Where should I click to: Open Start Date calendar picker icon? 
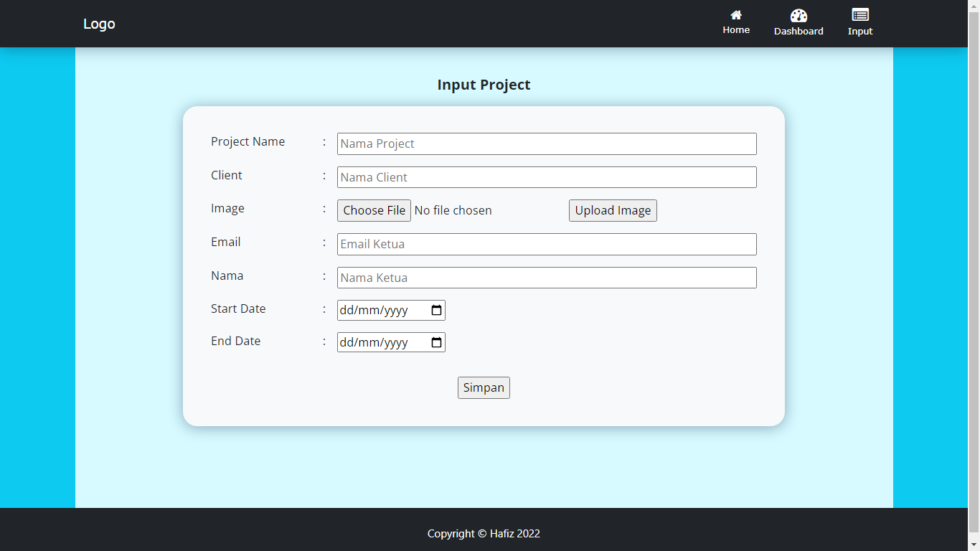[436, 311]
